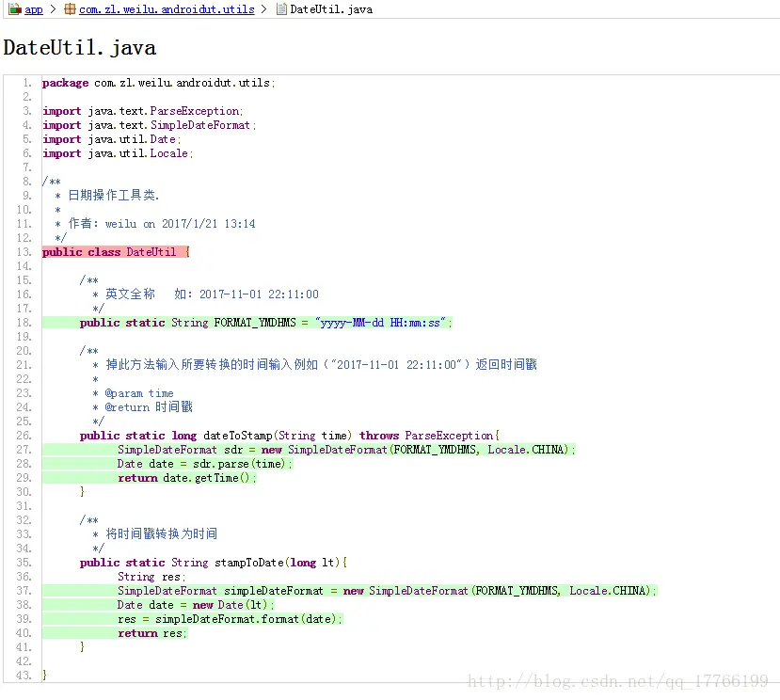The width and height of the screenshot is (780, 700).
Task: Click import java.util.Date line
Action: coord(111,139)
